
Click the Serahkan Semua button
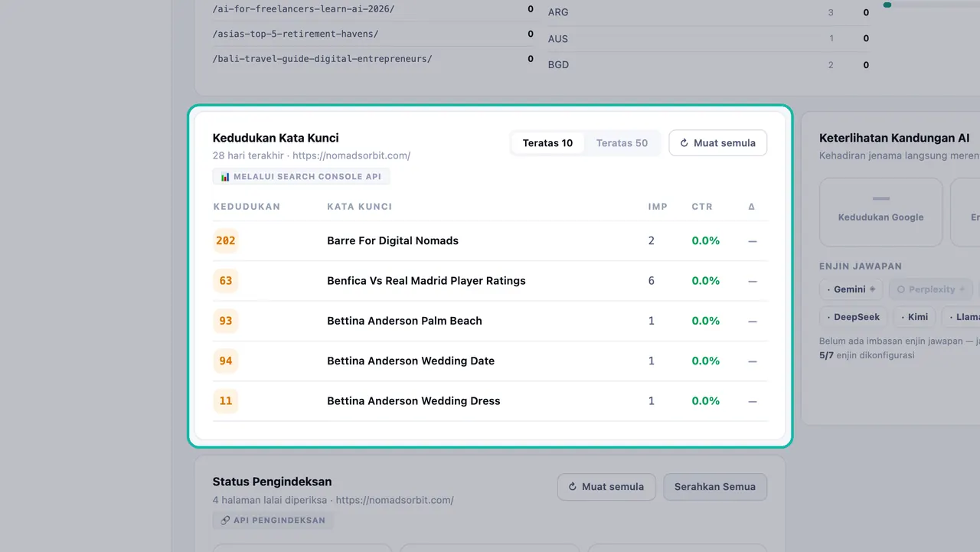coord(715,487)
